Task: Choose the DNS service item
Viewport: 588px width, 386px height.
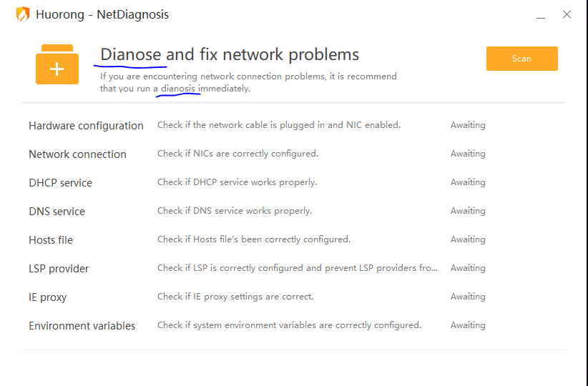Action: 57,212
